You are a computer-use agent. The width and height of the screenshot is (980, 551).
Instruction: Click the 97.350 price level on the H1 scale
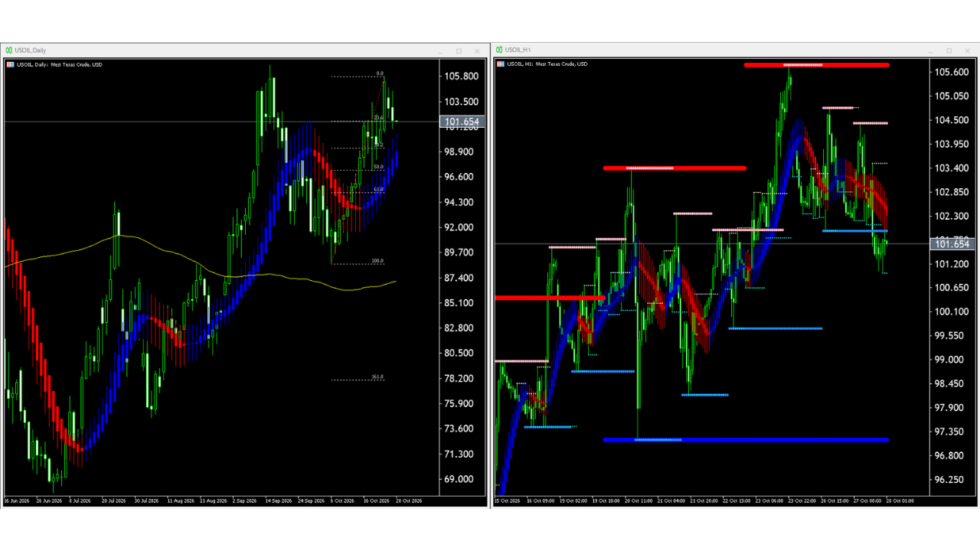click(951, 432)
